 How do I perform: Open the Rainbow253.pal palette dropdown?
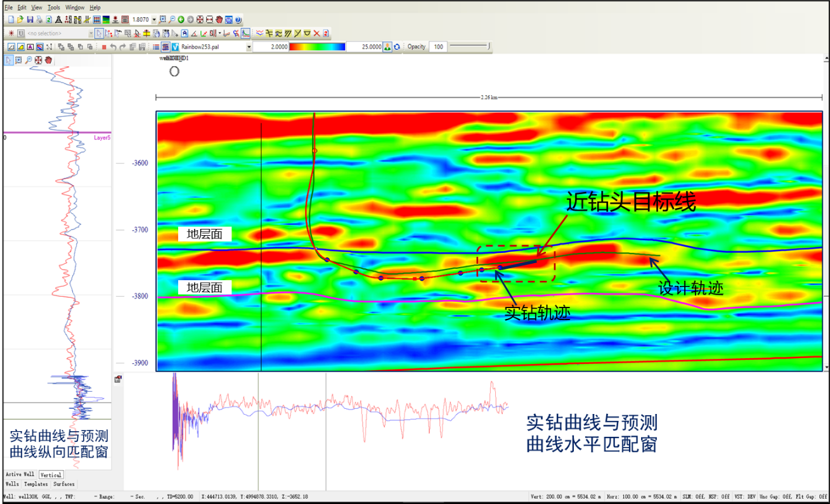[x=249, y=47]
